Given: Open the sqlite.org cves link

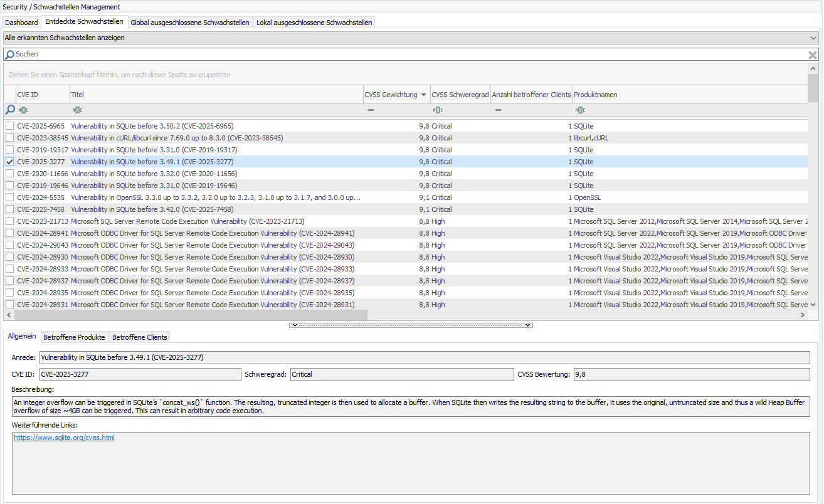Looking at the screenshot, I should point(64,438).
